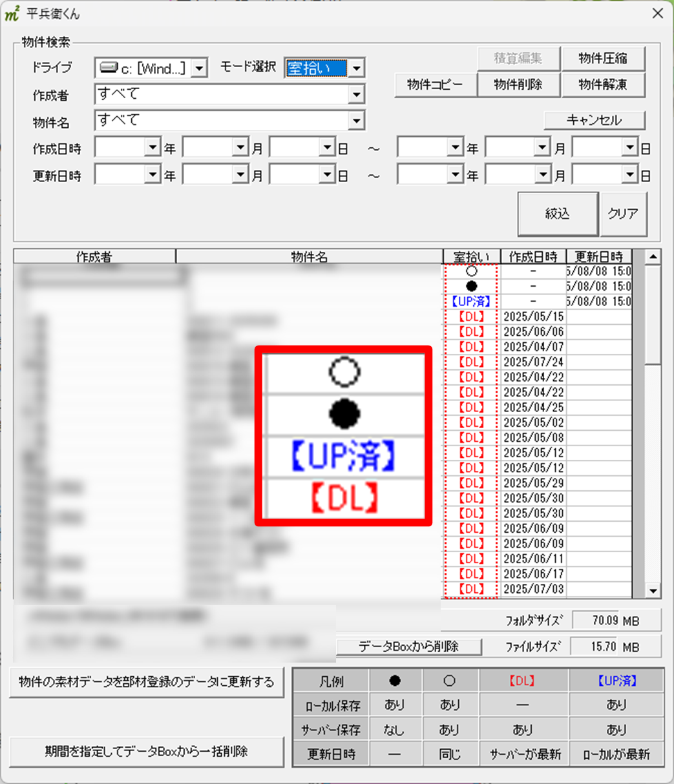The width and height of the screenshot is (674, 784).
Task: Expand the 物件名 combo box
Action: click(x=356, y=121)
